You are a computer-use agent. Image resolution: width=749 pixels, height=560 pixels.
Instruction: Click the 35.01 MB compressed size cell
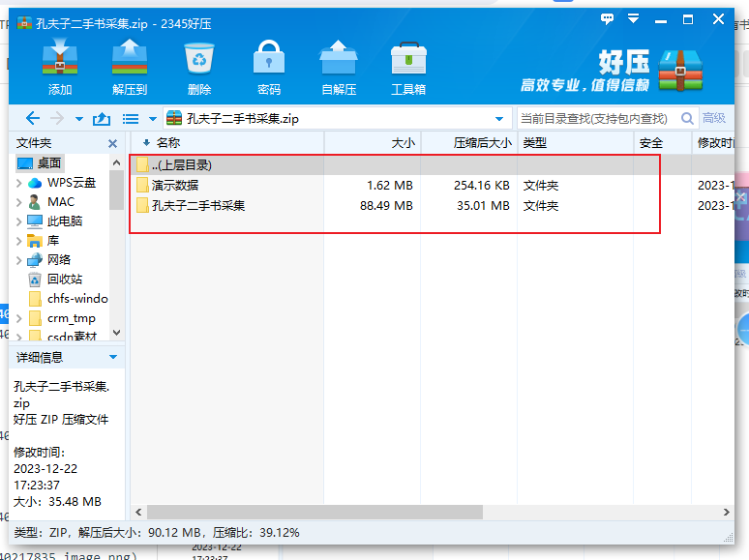[483, 206]
